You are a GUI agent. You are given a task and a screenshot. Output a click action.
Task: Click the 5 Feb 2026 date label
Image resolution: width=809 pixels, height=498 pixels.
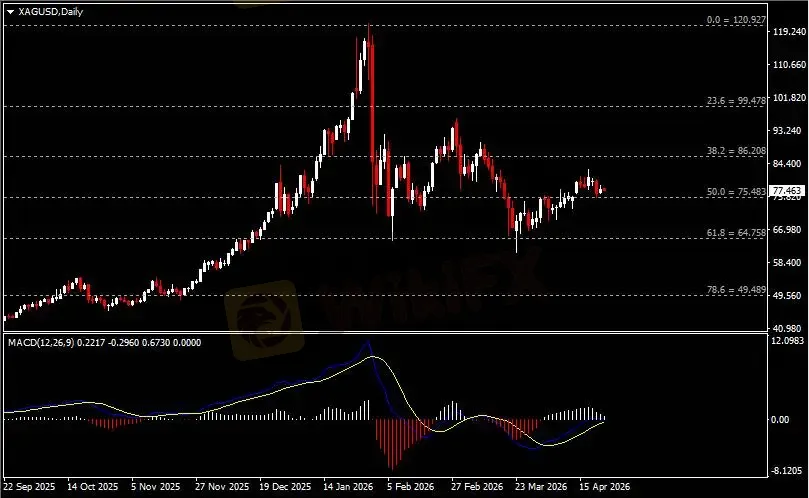point(411,487)
